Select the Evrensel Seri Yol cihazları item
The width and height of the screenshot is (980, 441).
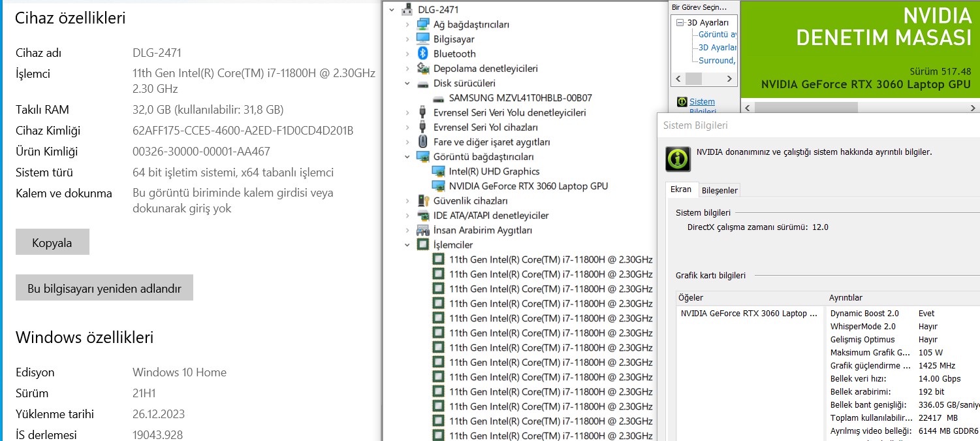[486, 127]
